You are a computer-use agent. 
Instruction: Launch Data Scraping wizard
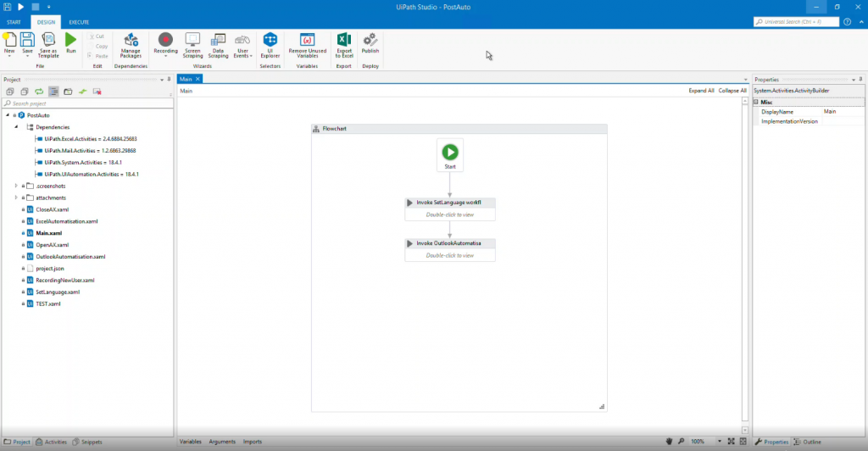pos(218,45)
